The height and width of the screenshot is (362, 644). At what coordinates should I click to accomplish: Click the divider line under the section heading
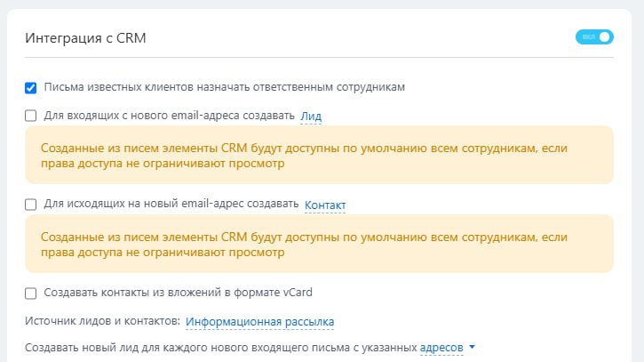319,58
